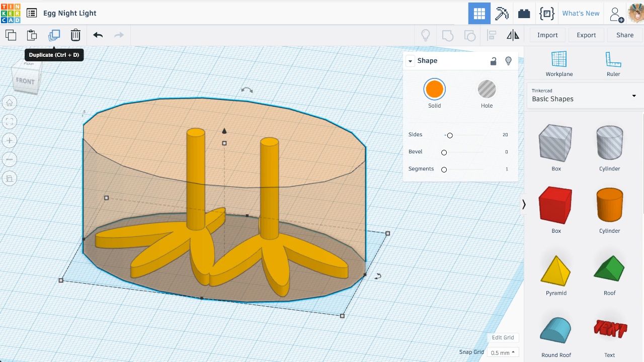Switch to Blocks (pickaxe) view
The height and width of the screenshot is (362, 644).
point(502,14)
